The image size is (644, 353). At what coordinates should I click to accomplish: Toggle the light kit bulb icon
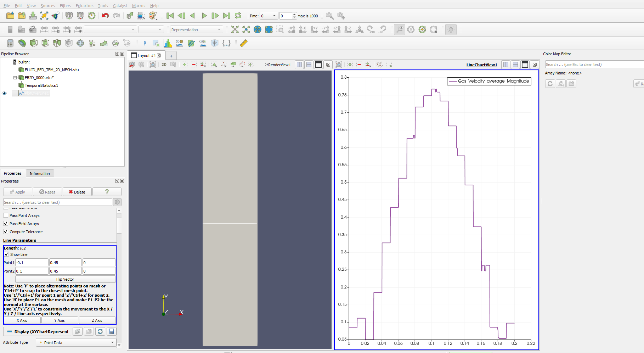451,29
